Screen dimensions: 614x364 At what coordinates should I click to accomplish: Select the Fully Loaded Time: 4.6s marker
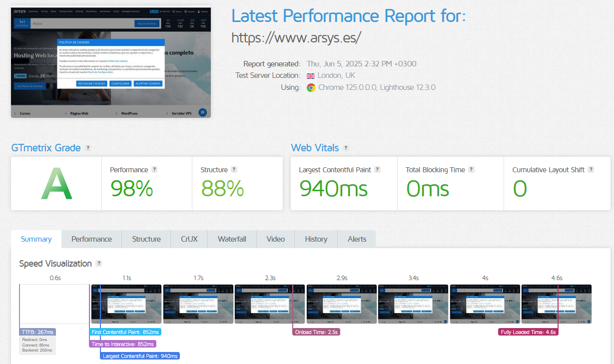[529, 332]
